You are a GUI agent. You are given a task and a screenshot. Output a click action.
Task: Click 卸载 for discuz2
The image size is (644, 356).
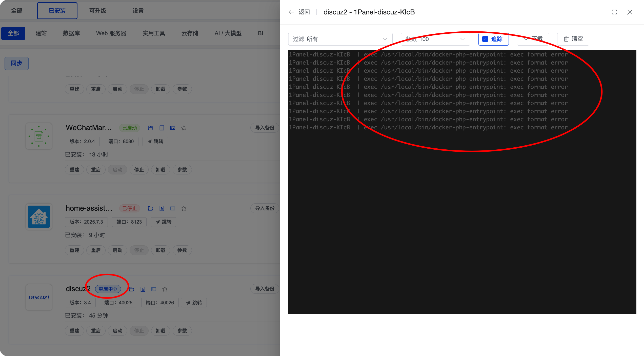tap(160, 331)
